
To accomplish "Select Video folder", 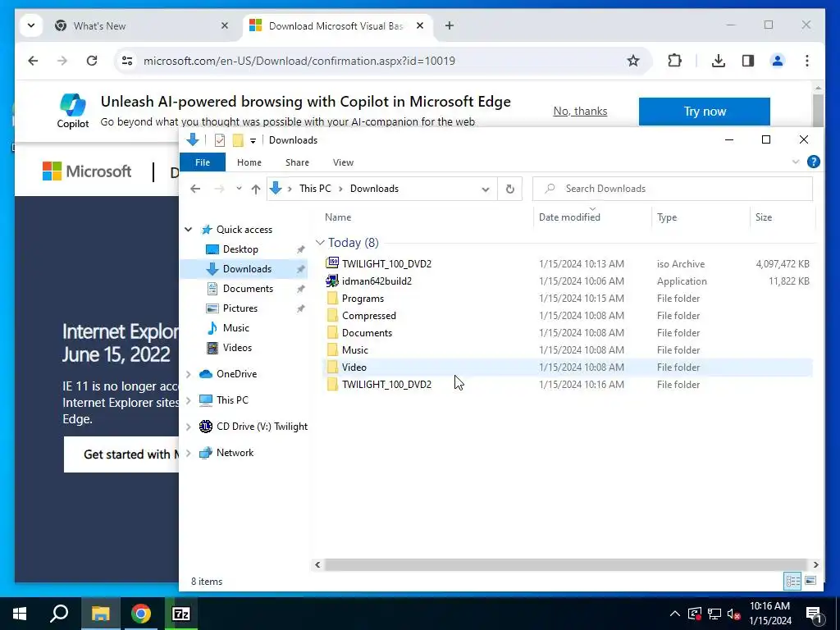I will (568, 367).
